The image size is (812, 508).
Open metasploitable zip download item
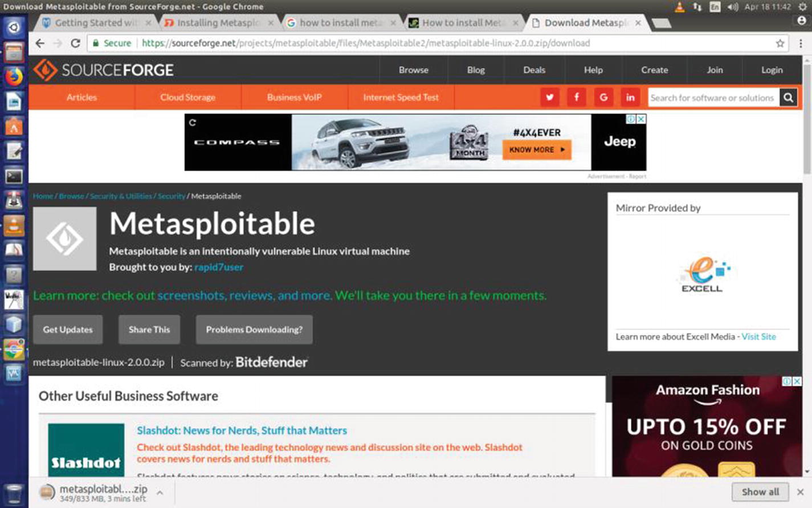coord(95,493)
